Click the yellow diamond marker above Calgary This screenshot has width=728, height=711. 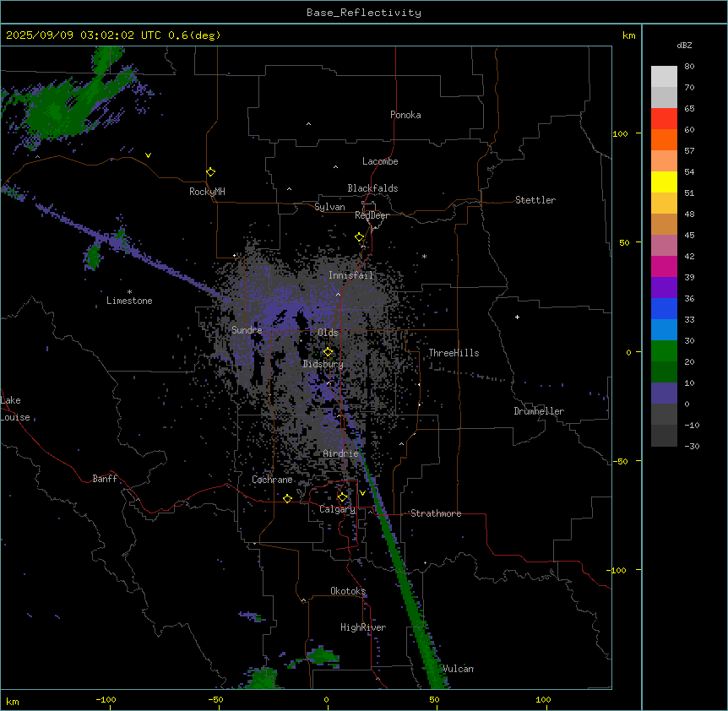pos(342,497)
